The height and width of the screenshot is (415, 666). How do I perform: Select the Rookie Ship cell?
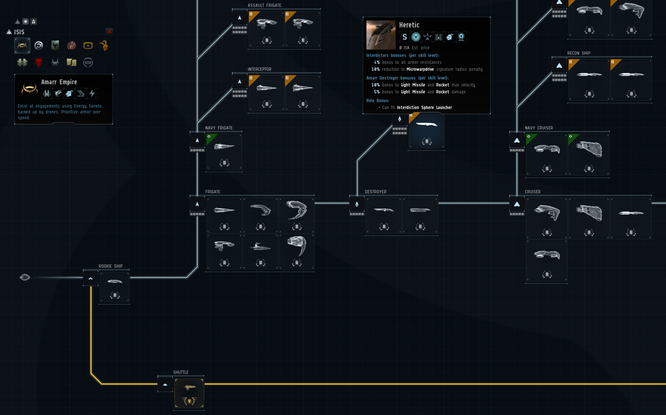(115, 288)
